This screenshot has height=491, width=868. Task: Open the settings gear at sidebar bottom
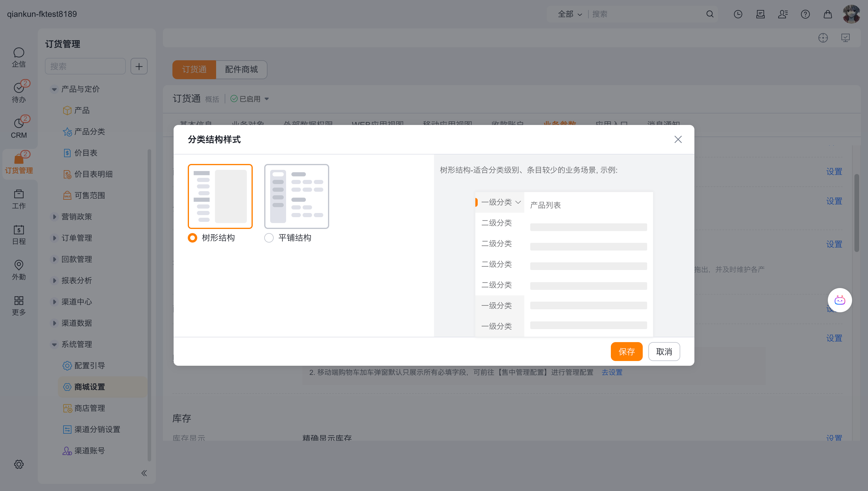tap(19, 464)
